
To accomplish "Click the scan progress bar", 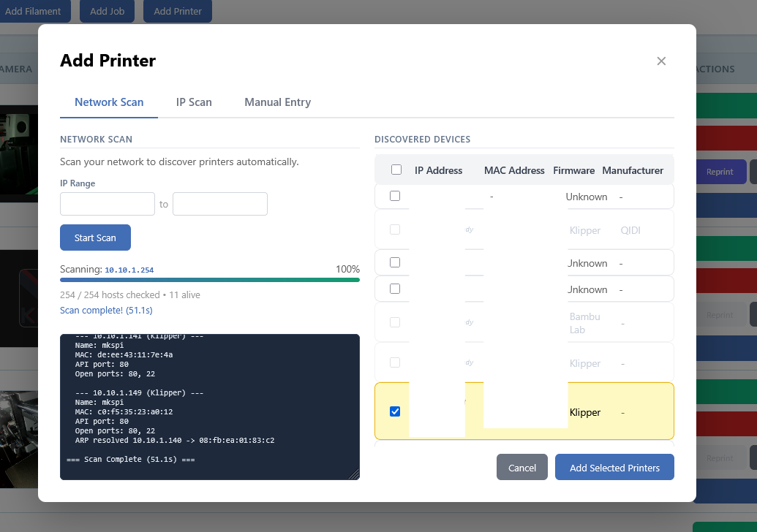I will point(210,280).
